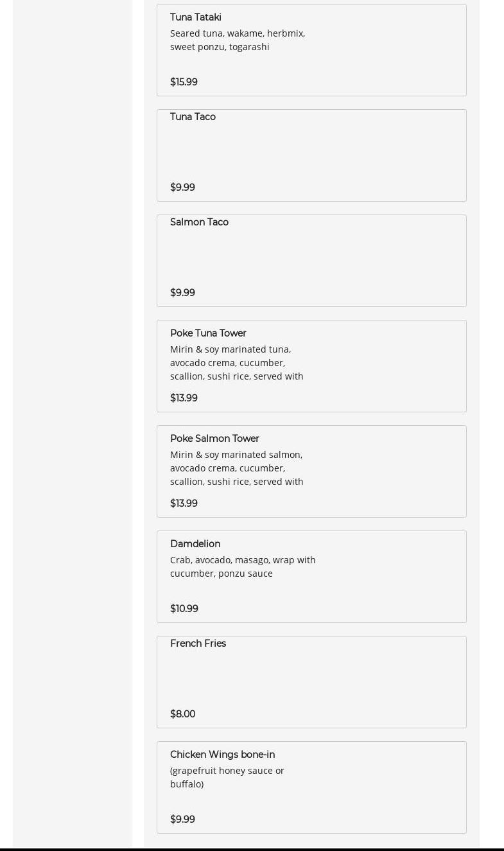504x851 pixels.
Task: Click the Salmon Taco $9.99 price
Action: click(182, 293)
